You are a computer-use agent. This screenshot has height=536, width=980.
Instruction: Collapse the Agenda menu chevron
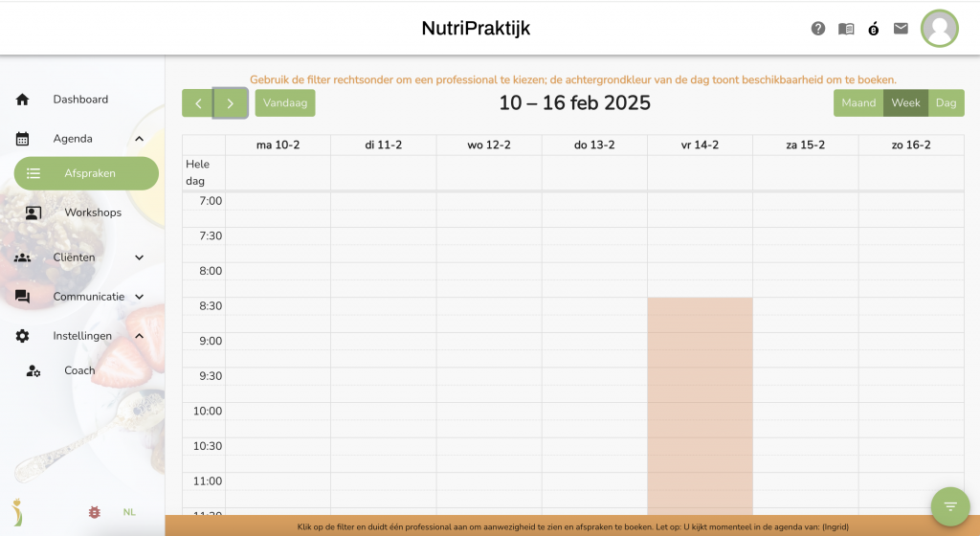(x=139, y=139)
